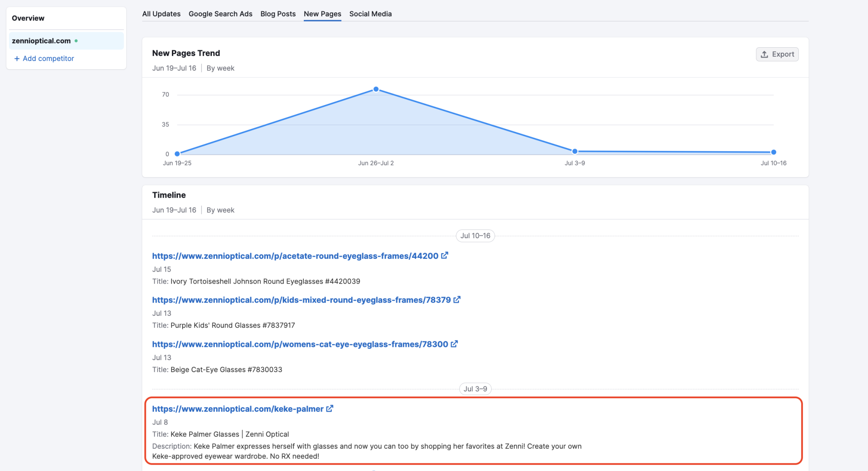Screen dimensions: 868x471
Task: Click the 'Keke Palmer Glasses | Zenni Optical' title
Action: [x=229, y=434]
